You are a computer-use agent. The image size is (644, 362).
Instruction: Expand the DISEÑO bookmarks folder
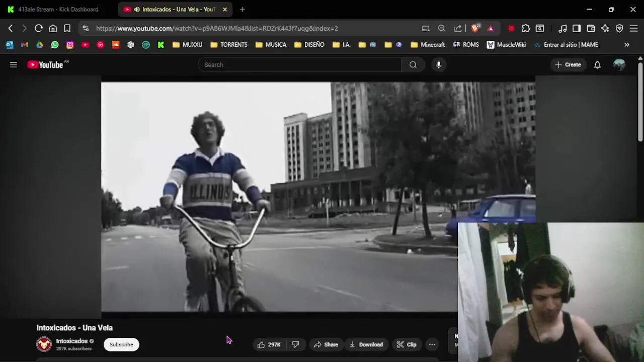309,45
